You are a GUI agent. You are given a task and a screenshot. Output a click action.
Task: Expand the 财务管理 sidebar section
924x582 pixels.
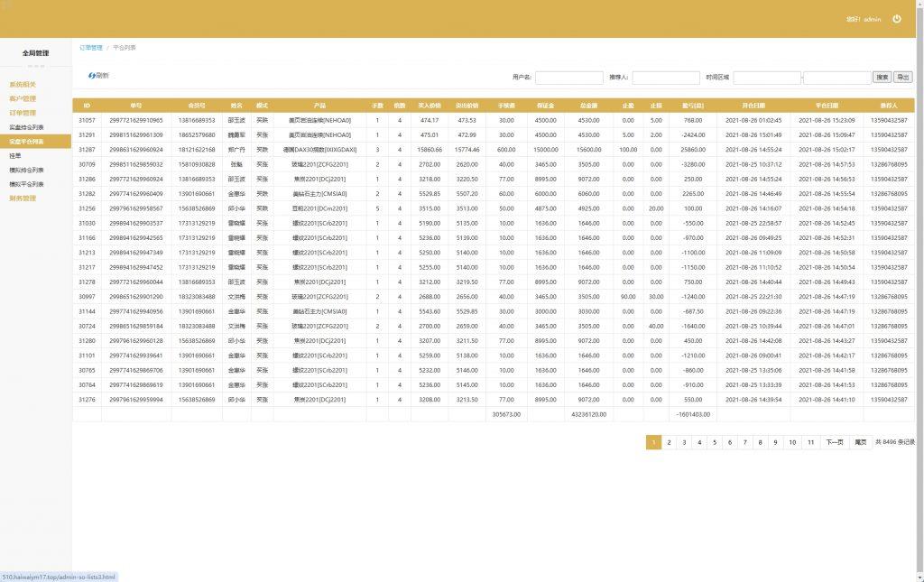point(23,199)
